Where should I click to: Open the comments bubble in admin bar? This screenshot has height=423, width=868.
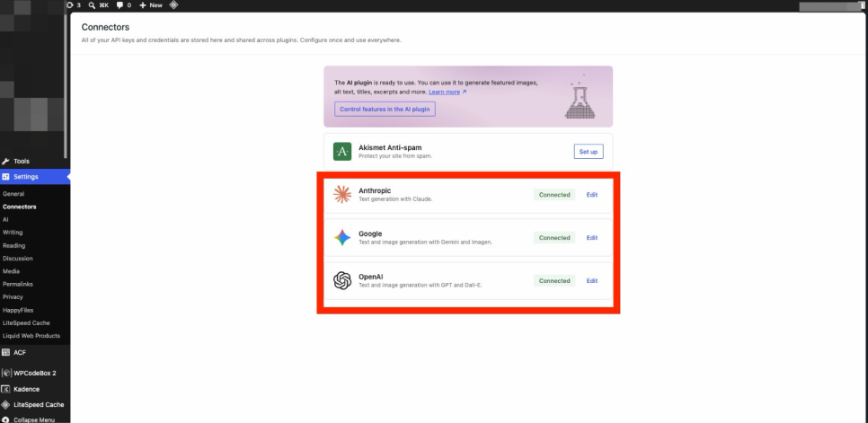coord(120,5)
